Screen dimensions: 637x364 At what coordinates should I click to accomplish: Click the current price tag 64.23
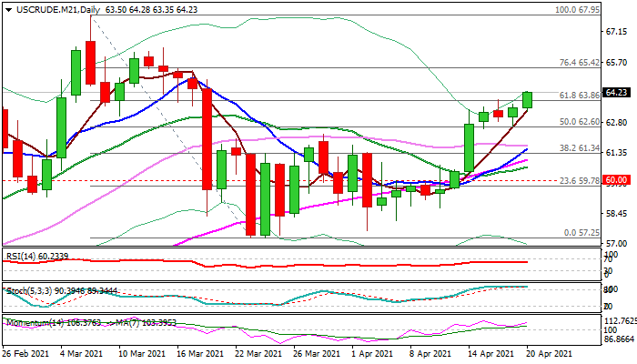point(617,92)
